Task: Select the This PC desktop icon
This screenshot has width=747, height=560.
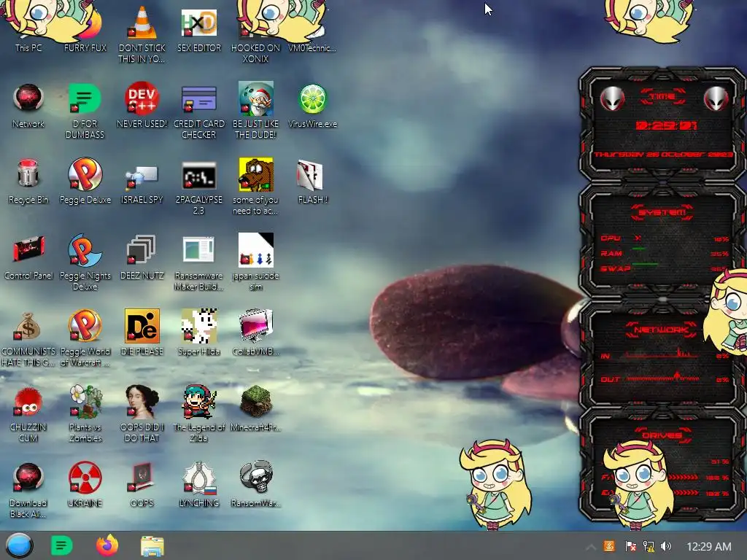Action: tap(28, 28)
